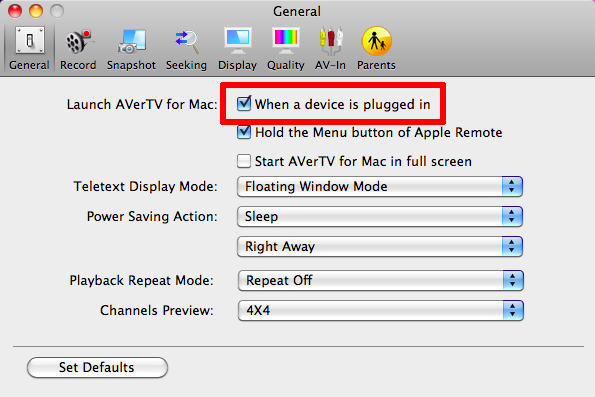The height and width of the screenshot is (397, 595).
Task: Open the Quality color bars pane
Action: click(286, 49)
